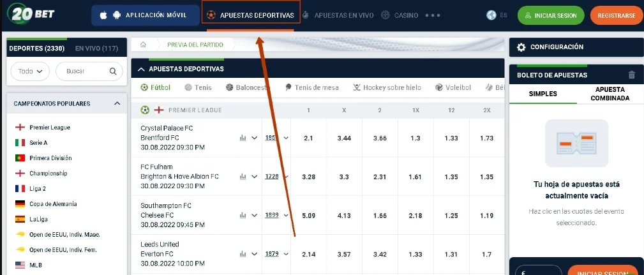The height and width of the screenshot is (275, 644).
Task: Open Copa de Alemania from the sidebar
Action: [x=45, y=204]
